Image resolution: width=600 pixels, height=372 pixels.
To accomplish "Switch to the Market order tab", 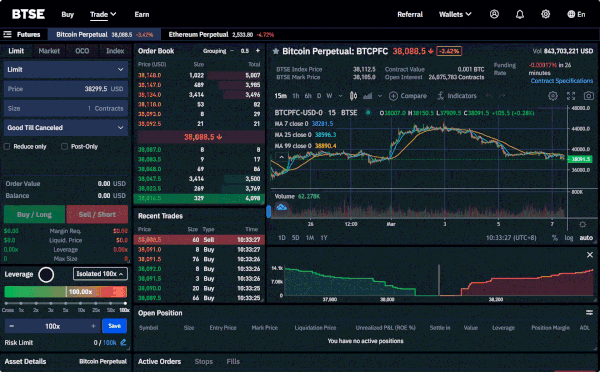I will pyautogui.click(x=49, y=51).
